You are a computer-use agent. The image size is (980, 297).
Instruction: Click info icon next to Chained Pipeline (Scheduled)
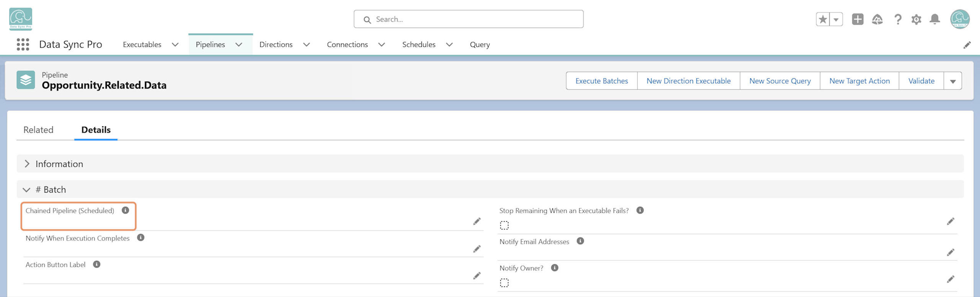[x=125, y=210]
